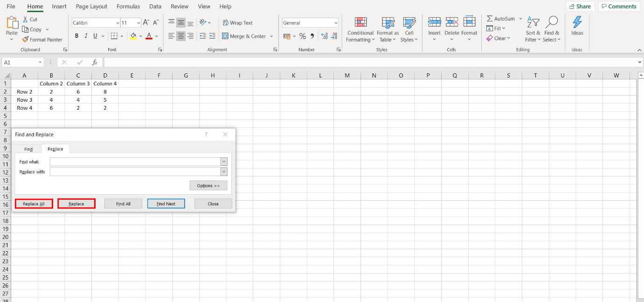Open the File menu

tap(11, 7)
